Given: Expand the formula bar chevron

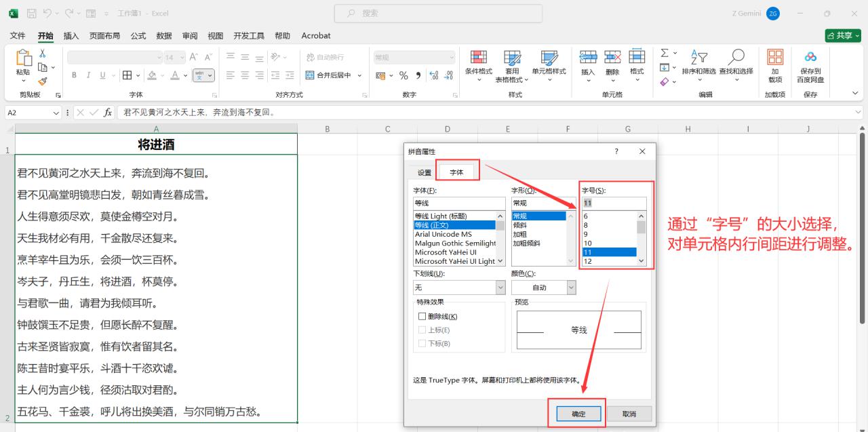Looking at the screenshot, I should pos(859,113).
